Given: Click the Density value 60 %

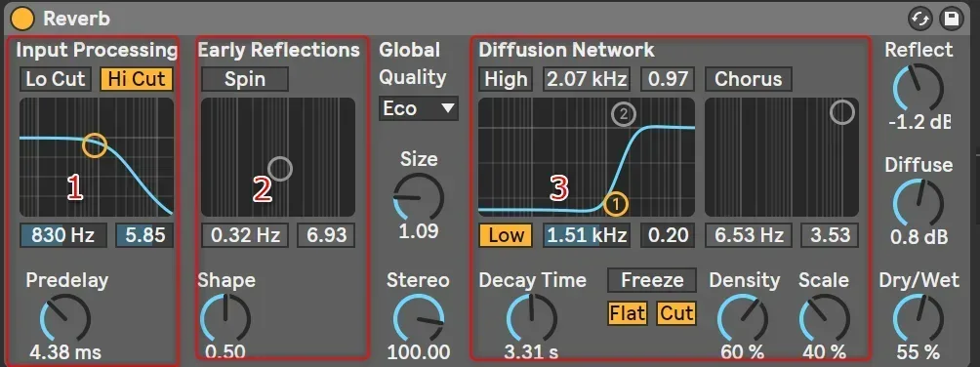Looking at the screenshot, I should pyautogui.click(x=743, y=352).
